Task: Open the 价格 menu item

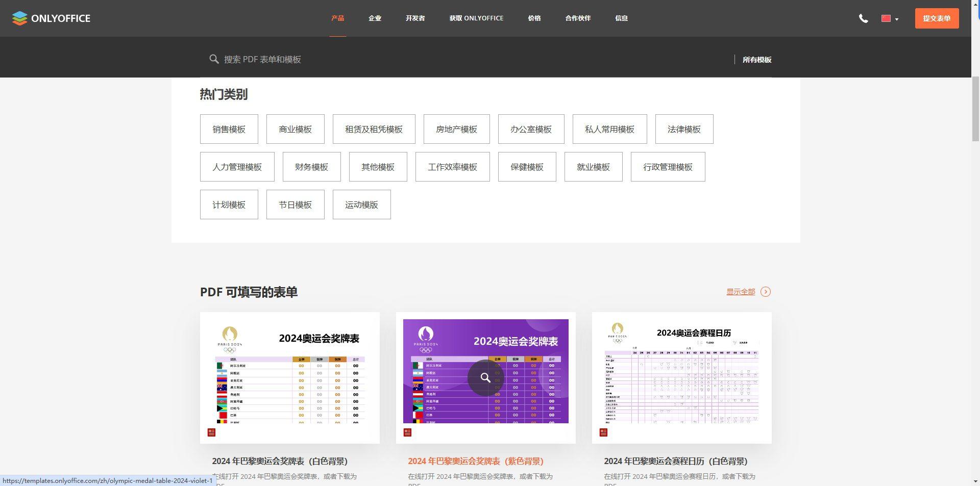Action: [x=534, y=18]
